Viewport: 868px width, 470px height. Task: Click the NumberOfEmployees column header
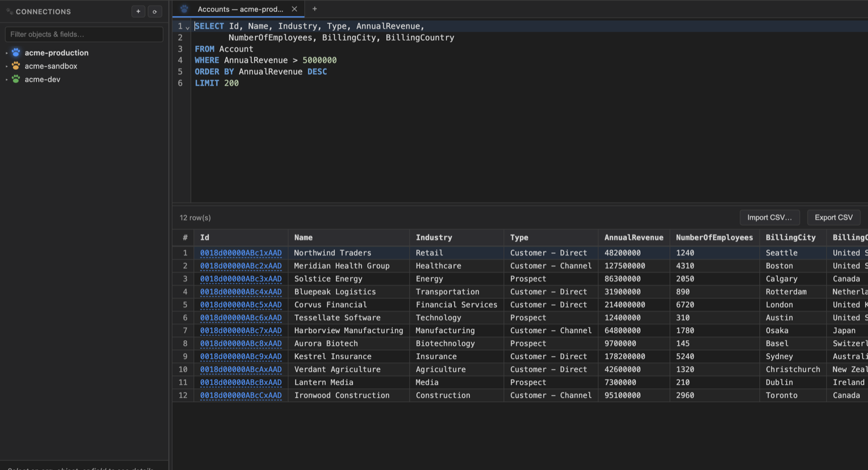pos(715,238)
